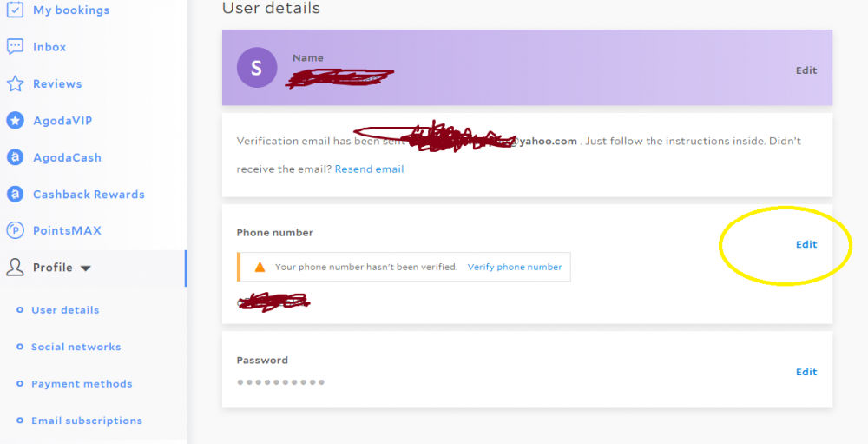Click the Cashback Rewards icon
Screen dimensions: 868x444
point(15,194)
